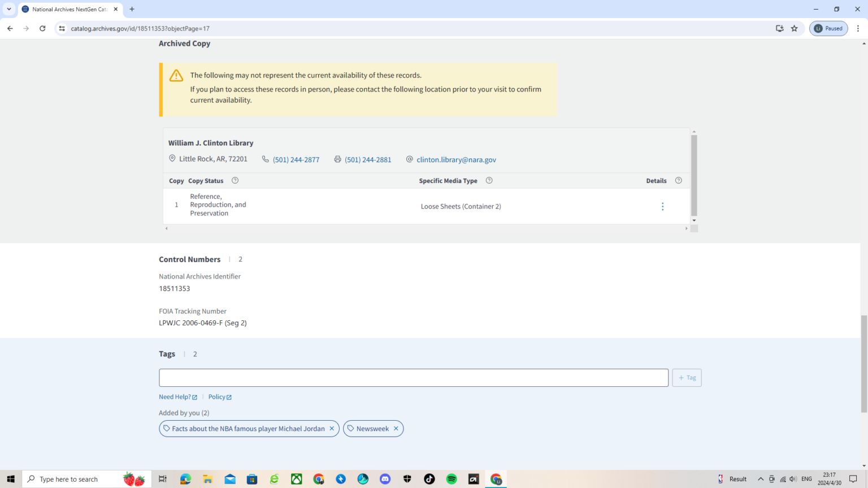Click the location pin icon beside Little Rock
The height and width of the screenshot is (488, 868).
click(x=172, y=159)
